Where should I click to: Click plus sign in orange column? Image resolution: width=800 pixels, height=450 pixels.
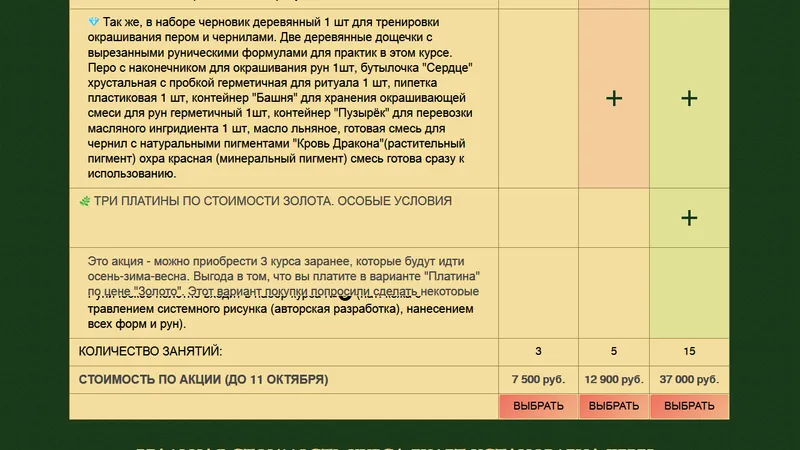614,98
